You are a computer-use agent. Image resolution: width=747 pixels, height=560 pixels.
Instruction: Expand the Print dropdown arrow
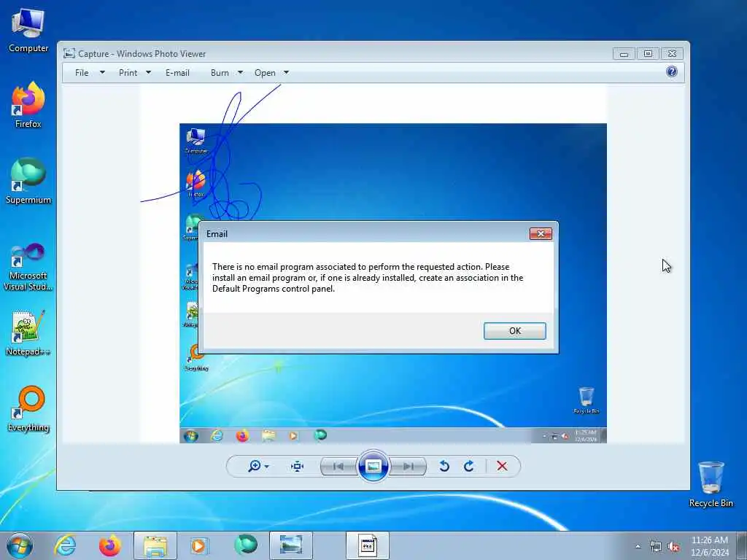tap(148, 72)
